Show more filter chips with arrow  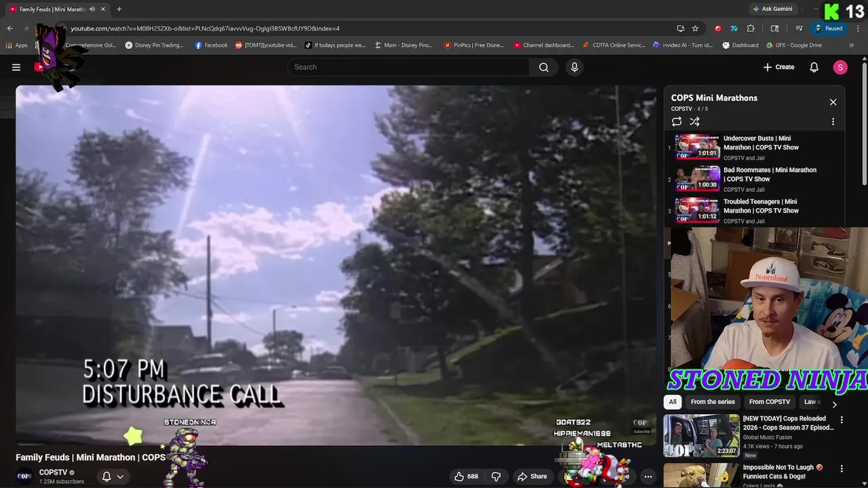pos(834,405)
